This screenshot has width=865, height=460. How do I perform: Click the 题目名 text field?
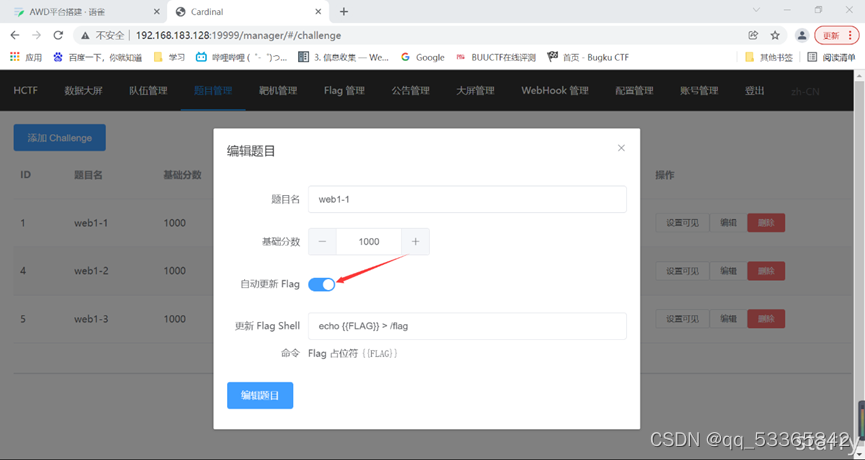(467, 199)
